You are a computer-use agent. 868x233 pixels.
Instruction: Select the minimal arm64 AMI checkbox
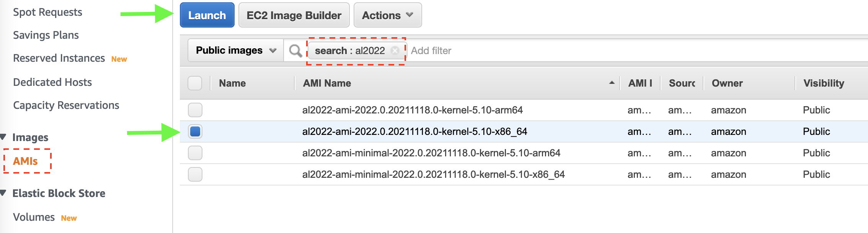point(195,153)
